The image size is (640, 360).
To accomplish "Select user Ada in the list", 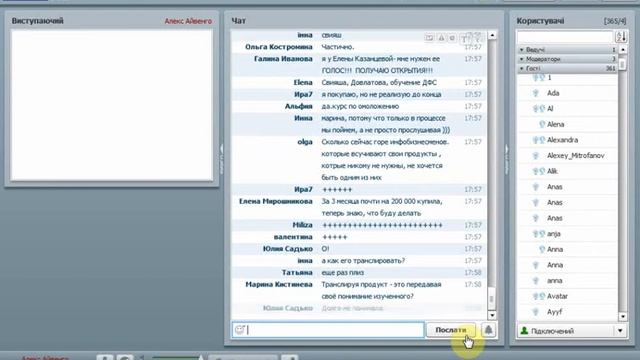I will tap(553, 93).
